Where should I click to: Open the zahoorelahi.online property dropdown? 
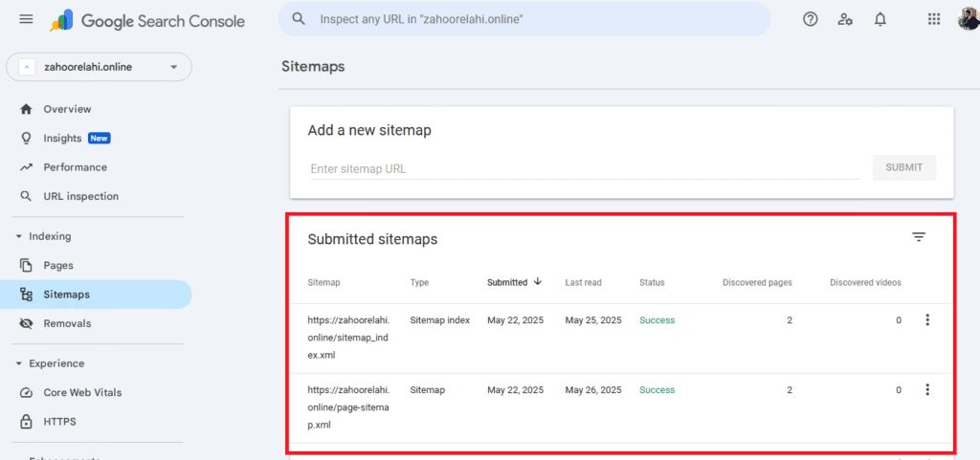pyautogui.click(x=99, y=67)
